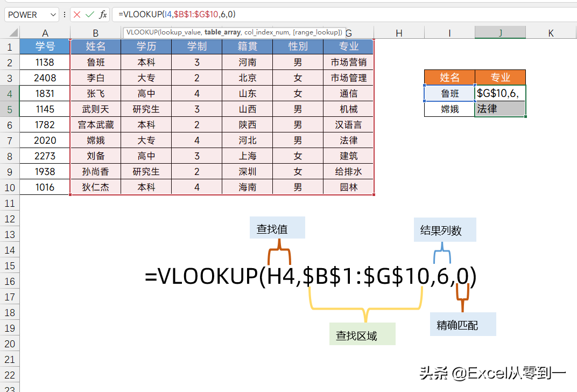Click cell with student ID 1016
The image size is (577, 392).
[45, 187]
